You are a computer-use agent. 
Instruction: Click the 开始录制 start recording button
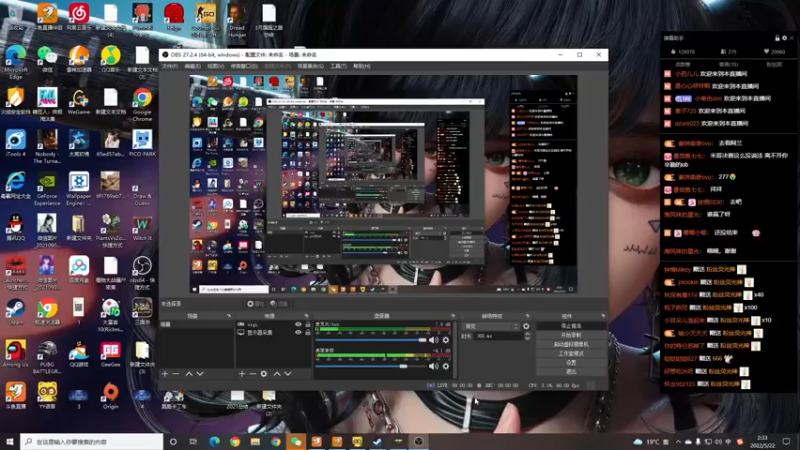(x=571, y=335)
